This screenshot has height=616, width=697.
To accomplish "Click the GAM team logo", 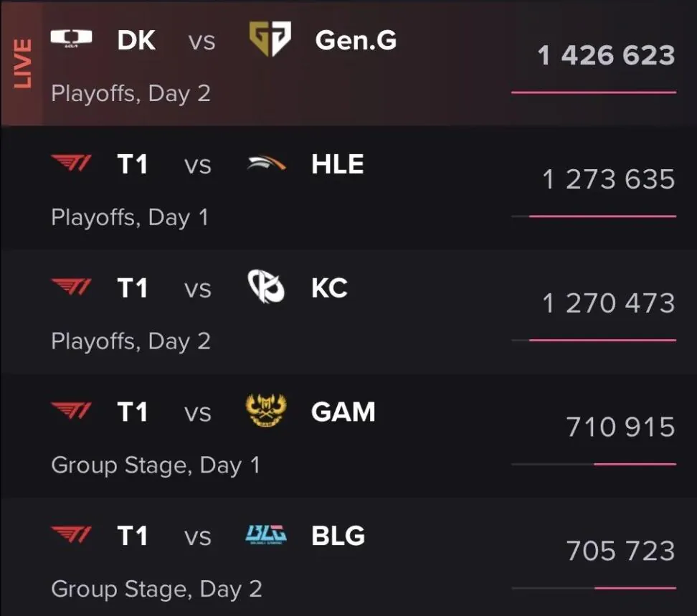I will 266,409.
